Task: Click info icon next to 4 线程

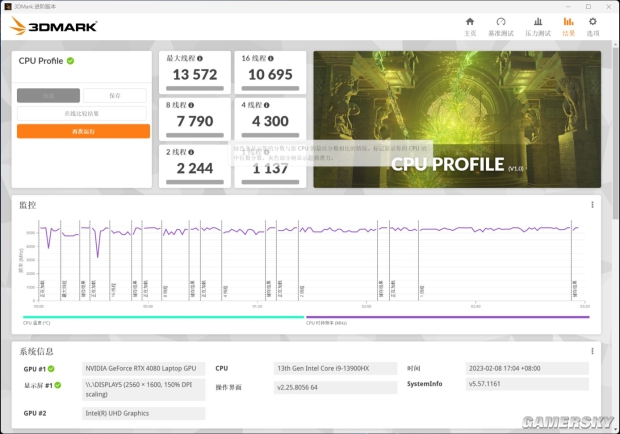Action: pyautogui.click(x=267, y=105)
